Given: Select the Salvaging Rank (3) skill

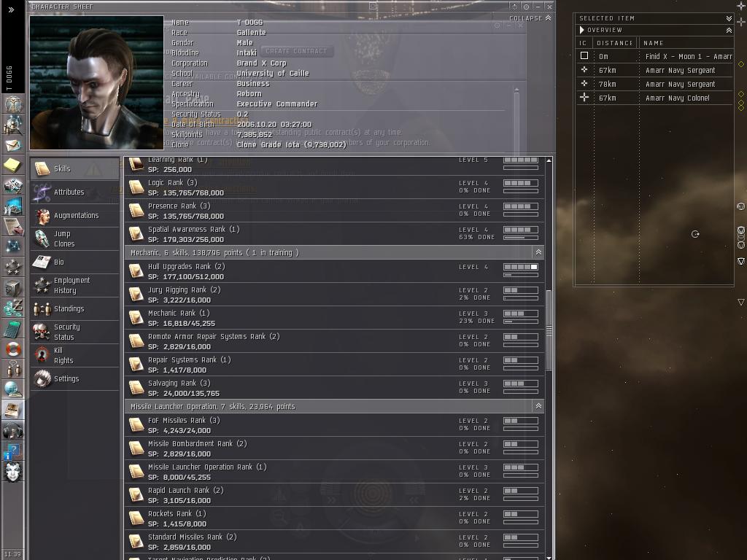Looking at the screenshot, I should point(334,388).
